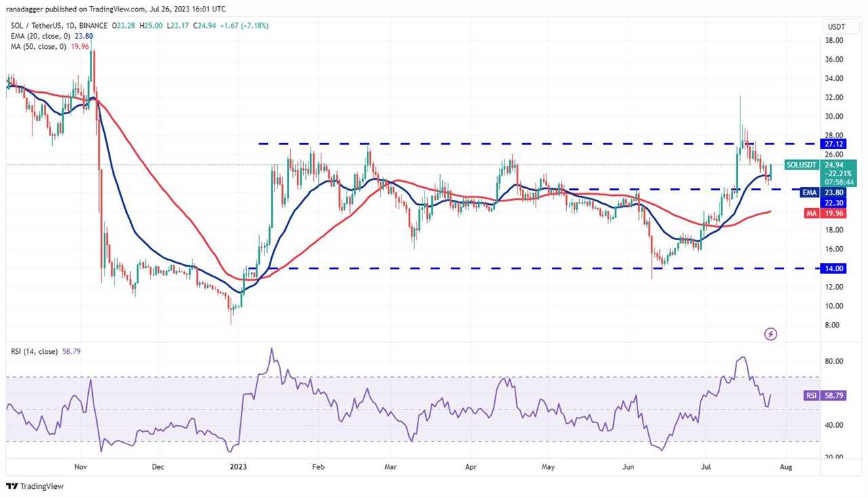This screenshot has width=868, height=497.
Task: Click the EMA 23.80 price tag
Action: pos(824,192)
